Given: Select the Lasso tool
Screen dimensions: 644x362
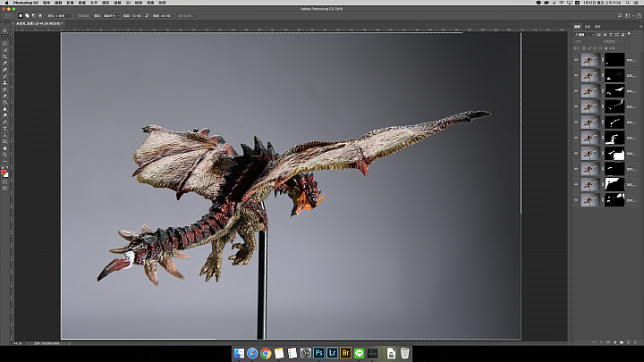Looking at the screenshot, I should pos(5,44).
